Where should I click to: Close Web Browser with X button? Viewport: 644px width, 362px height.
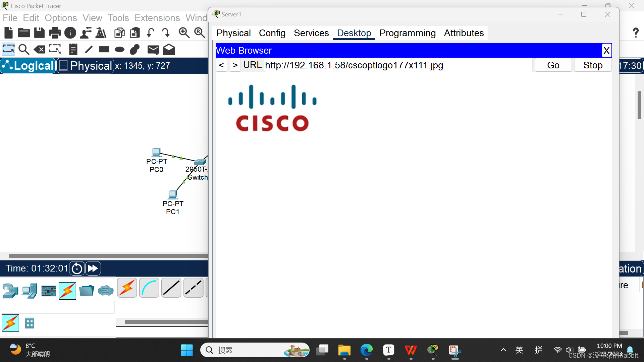606,51
